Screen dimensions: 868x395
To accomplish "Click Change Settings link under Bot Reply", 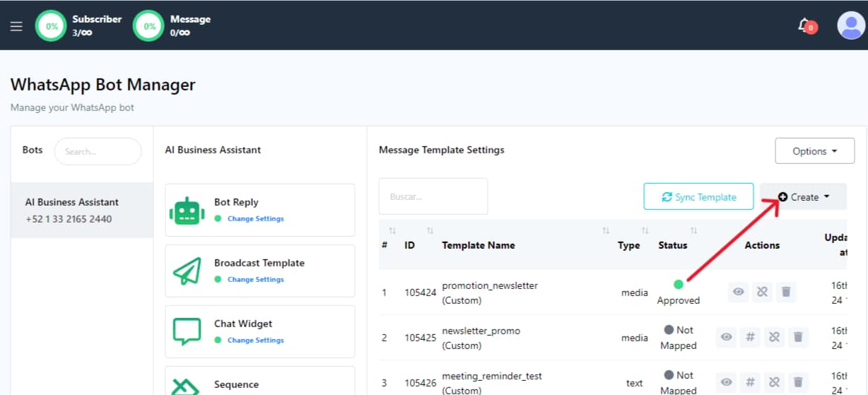I will 255,219.
